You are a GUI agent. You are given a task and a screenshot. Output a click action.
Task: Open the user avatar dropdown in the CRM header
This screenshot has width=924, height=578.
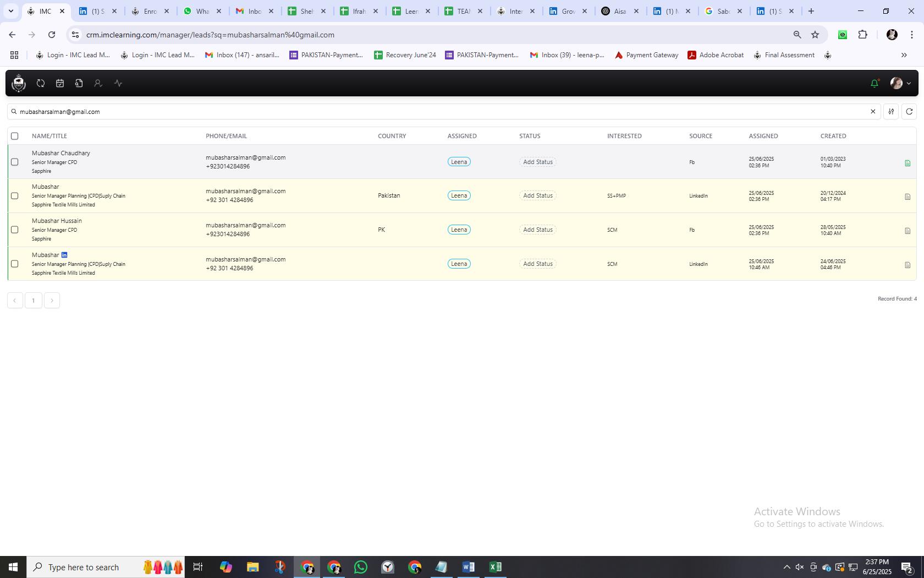(900, 83)
